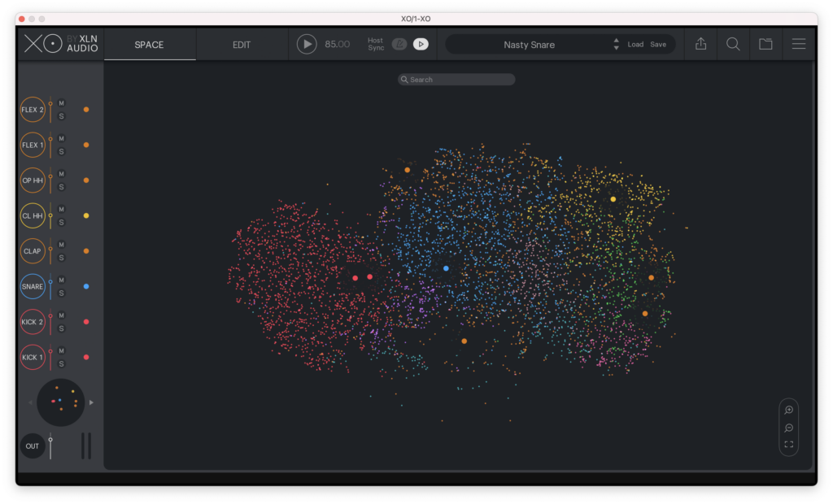
Task: Zoom in on the sample space
Action: [789, 410]
